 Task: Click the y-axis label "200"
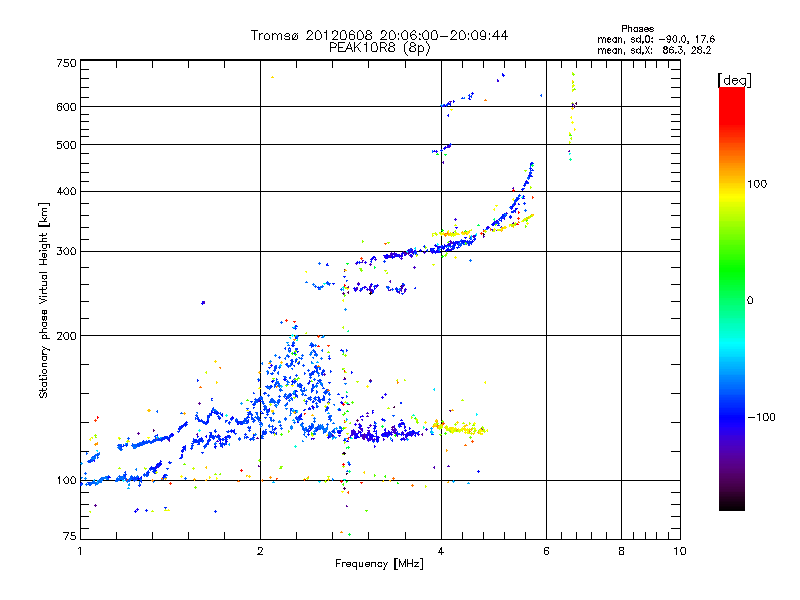pos(66,336)
